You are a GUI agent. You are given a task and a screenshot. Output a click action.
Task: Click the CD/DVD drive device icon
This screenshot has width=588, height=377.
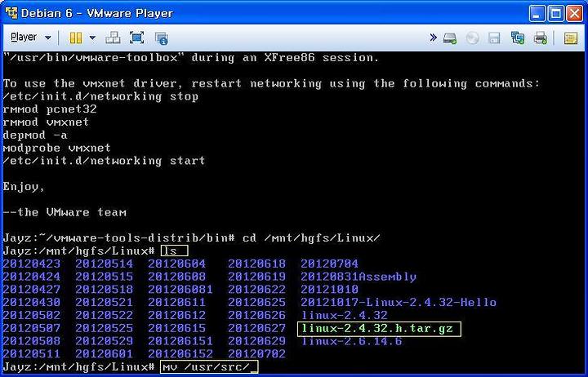tap(473, 38)
